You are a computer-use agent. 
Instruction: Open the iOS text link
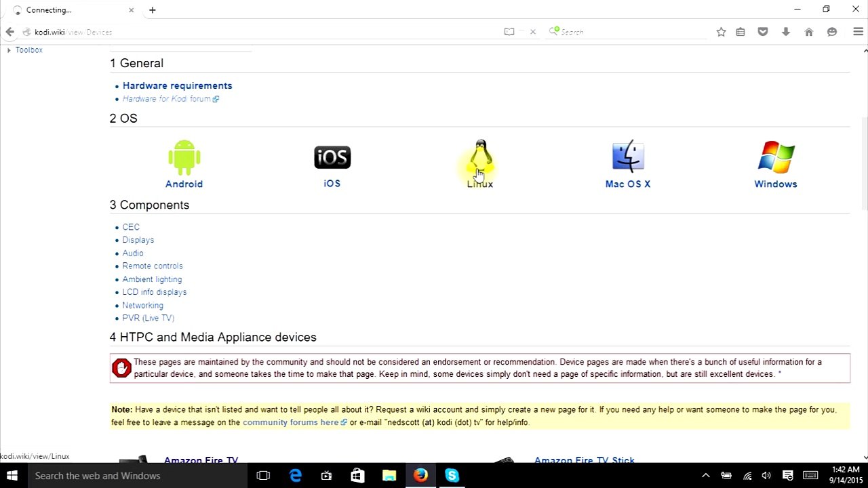tap(332, 184)
